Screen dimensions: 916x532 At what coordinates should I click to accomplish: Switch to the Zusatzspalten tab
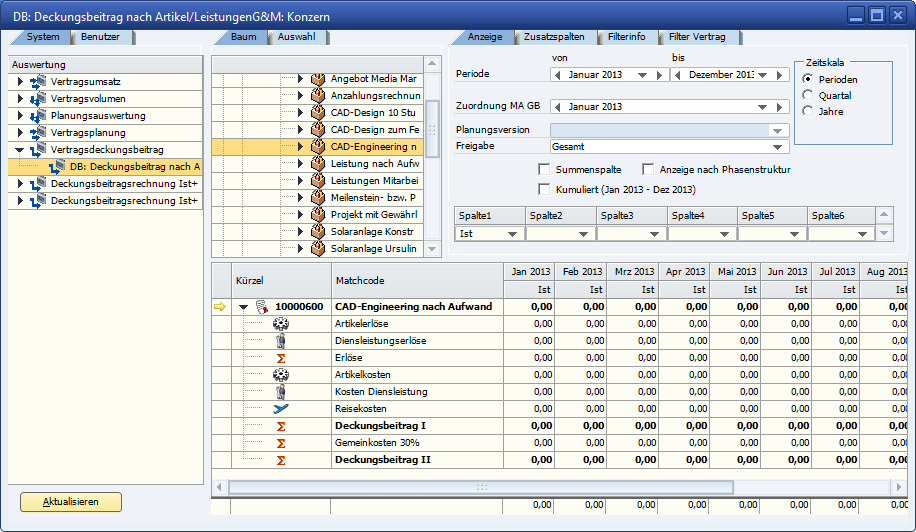tap(554, 37)
